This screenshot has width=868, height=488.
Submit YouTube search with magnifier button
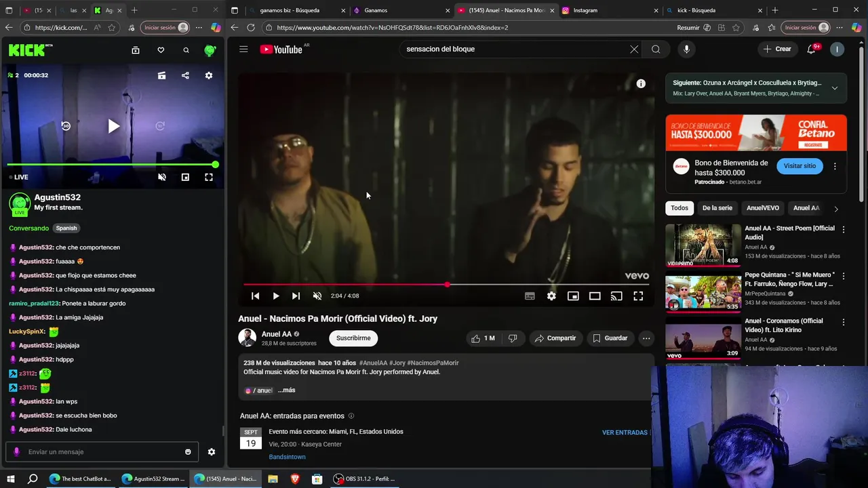(656, 49)
